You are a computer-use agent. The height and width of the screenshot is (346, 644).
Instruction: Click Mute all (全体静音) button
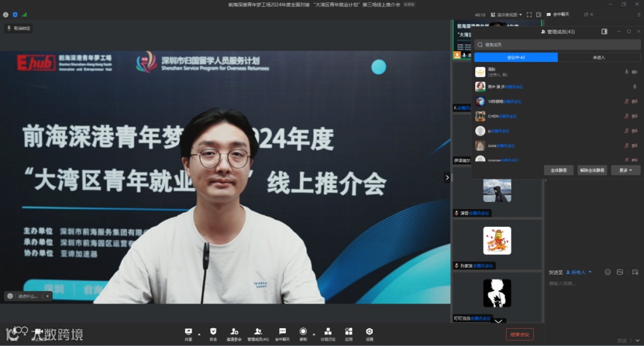click(559, 170)
